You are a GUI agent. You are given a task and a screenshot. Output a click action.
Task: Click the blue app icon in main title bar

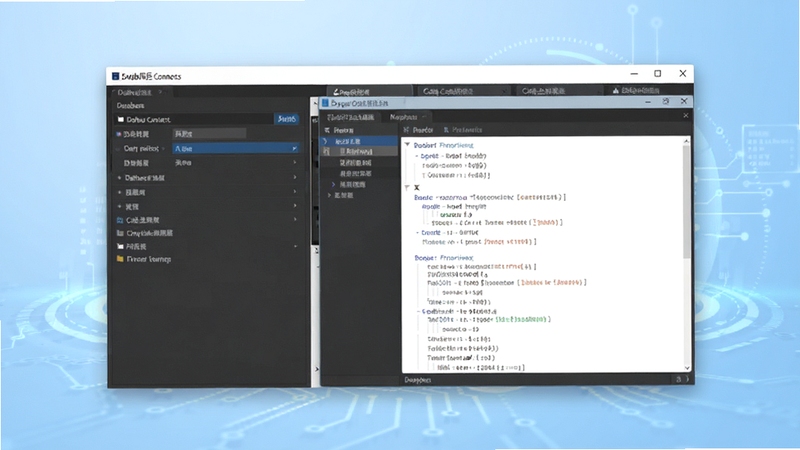[x=116, y=76]
